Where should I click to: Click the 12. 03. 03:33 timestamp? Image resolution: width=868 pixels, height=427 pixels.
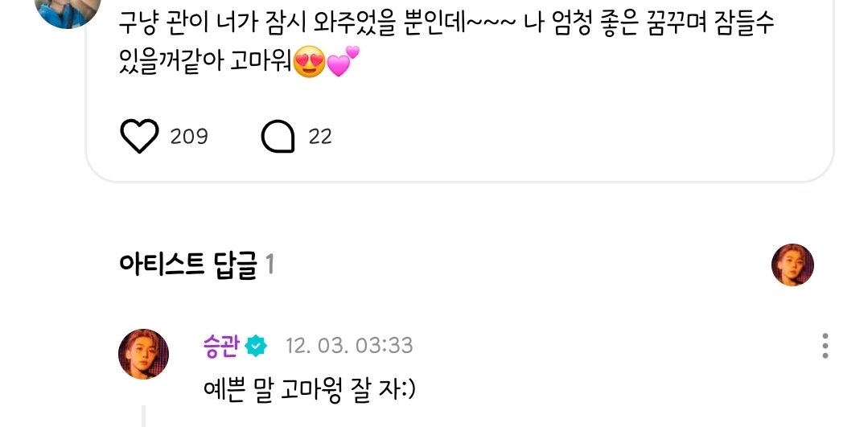coord(349,347)
